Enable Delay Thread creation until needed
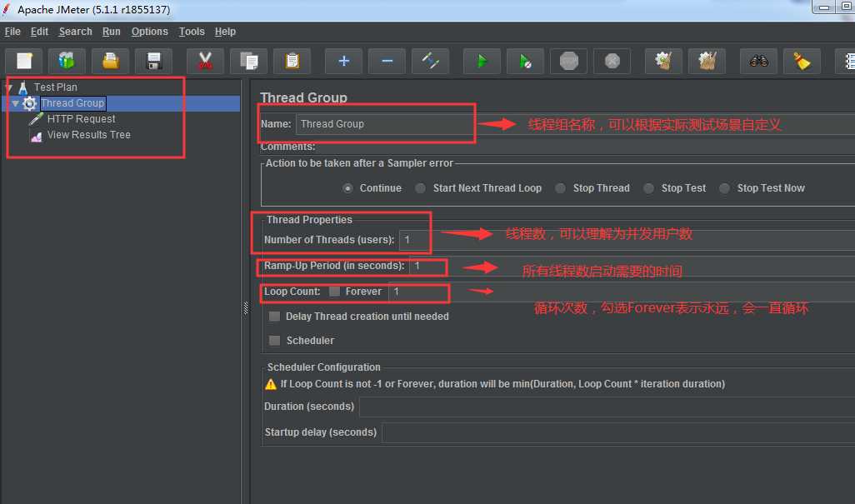The width and height of the screenshot is (855, 504). (x=274, y=317)
